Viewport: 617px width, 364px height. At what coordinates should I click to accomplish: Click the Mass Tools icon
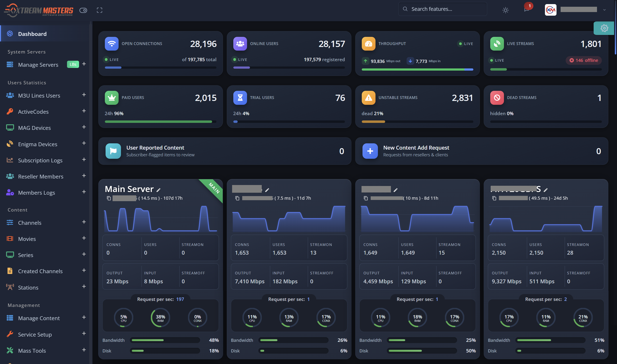tap(10, 350)
